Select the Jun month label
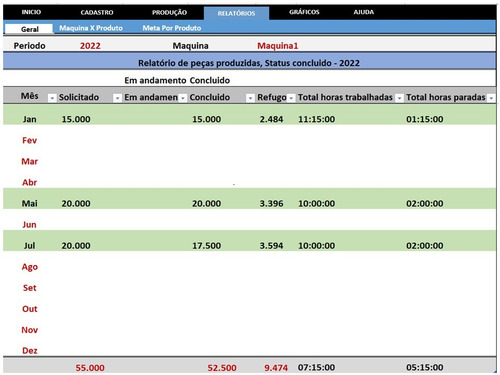The height and width of the screenshot is (375, 500). 29,225
